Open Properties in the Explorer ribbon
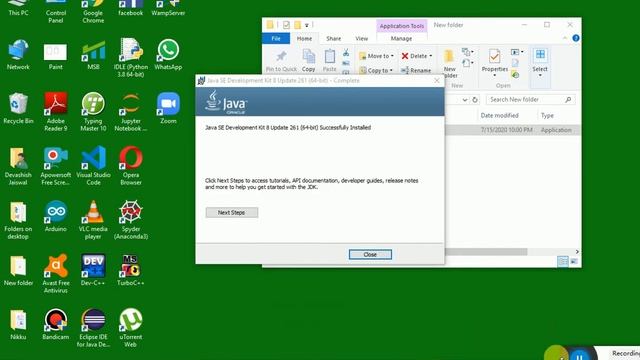Viewport: 640px width, 360px height. pos(495,63)
